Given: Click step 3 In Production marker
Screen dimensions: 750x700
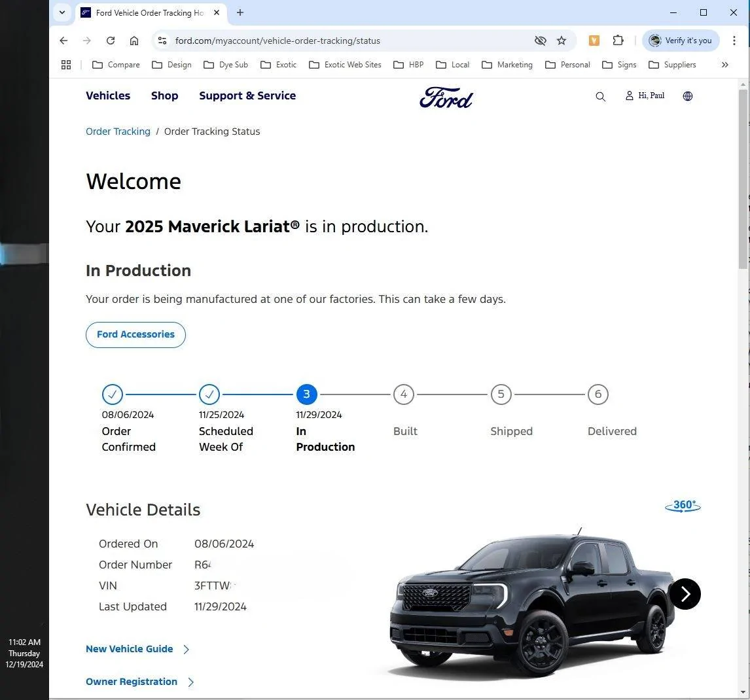Looking at the screenshot, I should point(306,394).
